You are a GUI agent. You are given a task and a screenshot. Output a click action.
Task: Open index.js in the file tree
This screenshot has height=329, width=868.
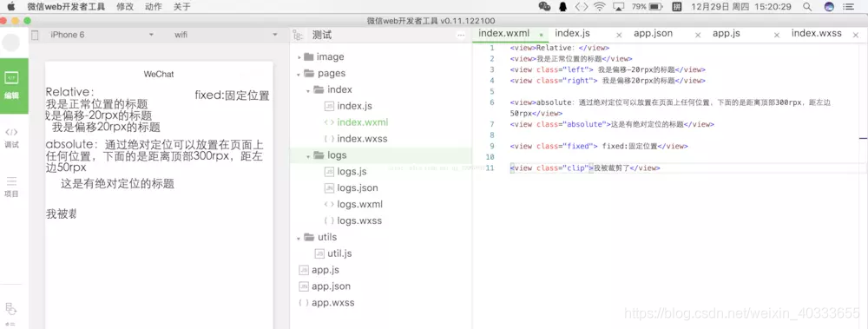tap(354, 106)
